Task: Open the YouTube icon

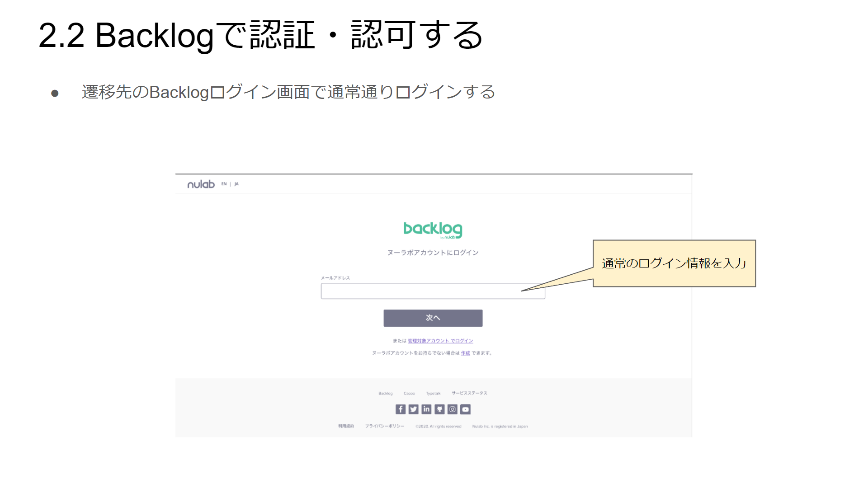Action: click(465, 409)
